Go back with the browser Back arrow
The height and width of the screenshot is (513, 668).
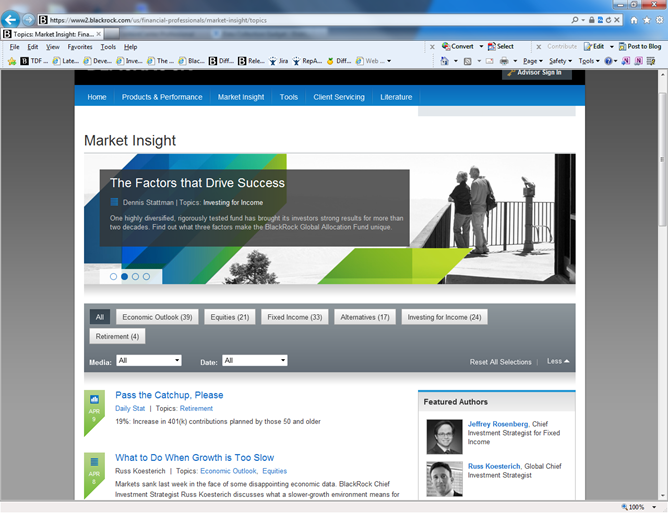(10, 19)
